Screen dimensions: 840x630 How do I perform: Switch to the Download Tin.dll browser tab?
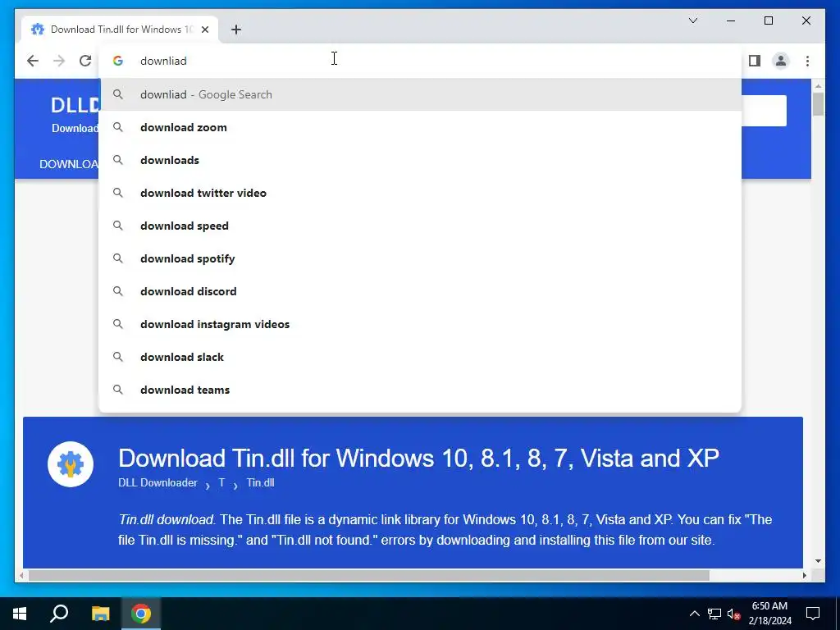coord(120,30)
